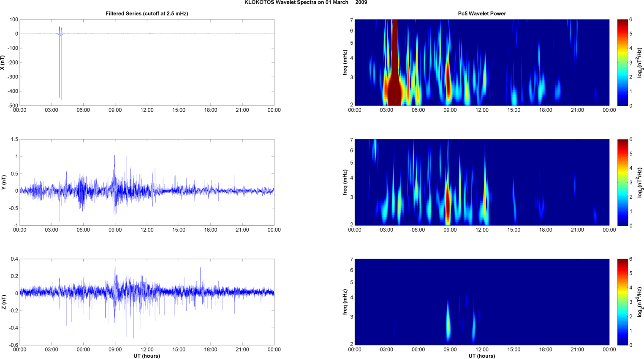Screen dimensions: 644x359
Task: Click the 11:00 cyan peak in bottom spectrogram
Action: point(474,328)
